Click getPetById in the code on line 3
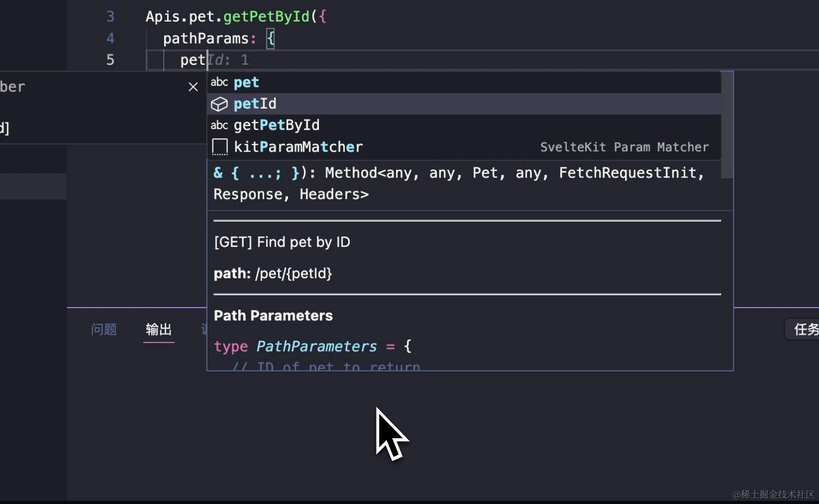Viewport: 819px width, 504px height. pos(266,16)
